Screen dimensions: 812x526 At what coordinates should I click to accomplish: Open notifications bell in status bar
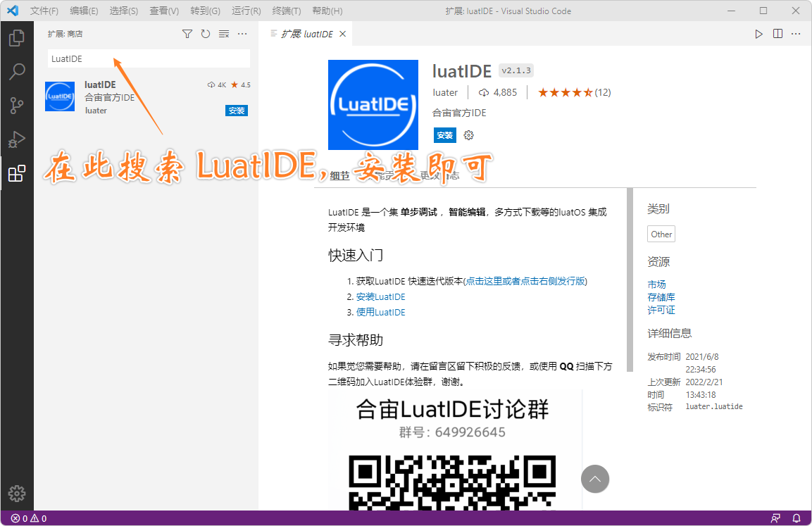pyautogui.click(x=797, y=518)
